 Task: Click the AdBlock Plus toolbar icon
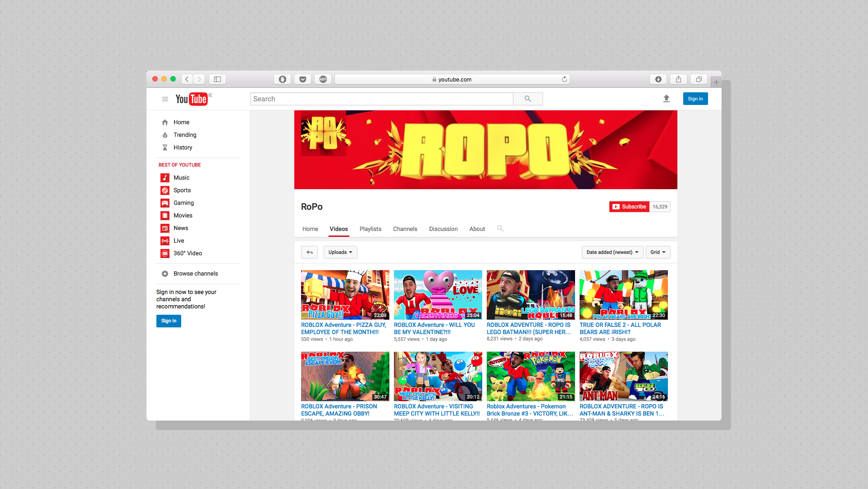coord(323,79)
